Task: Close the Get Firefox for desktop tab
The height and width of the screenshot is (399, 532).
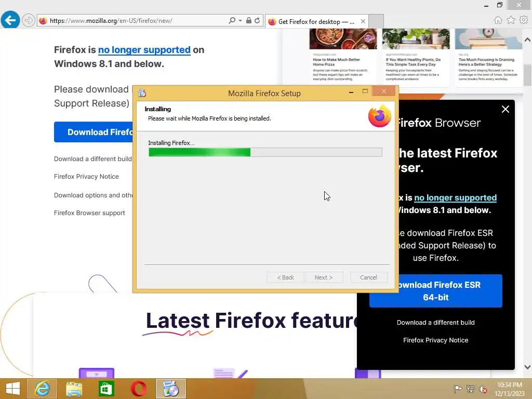Action: click(363, 21)
